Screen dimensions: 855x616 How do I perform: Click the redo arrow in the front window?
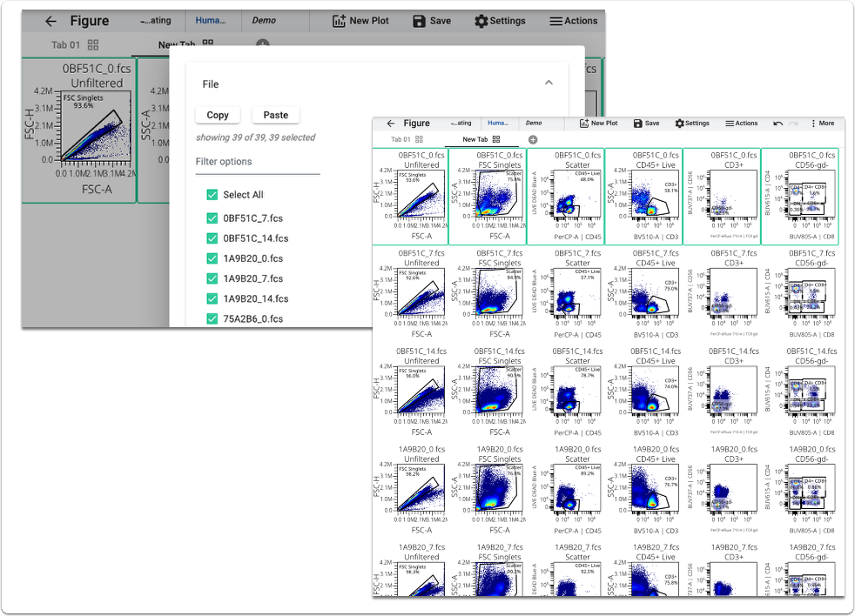click(793, 124)
